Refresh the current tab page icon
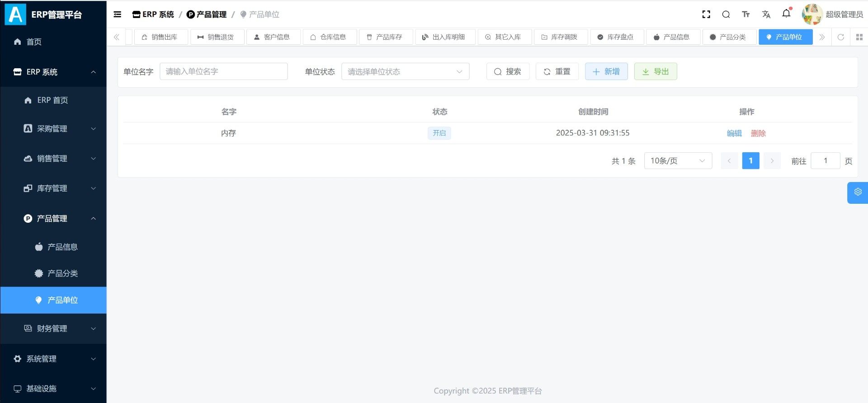868x403 pixels. pyautogui.click(x=841, y=37)
